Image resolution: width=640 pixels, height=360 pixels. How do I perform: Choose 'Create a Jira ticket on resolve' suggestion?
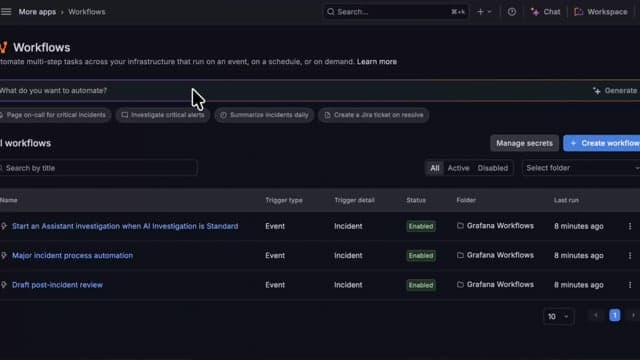(374, 115)
